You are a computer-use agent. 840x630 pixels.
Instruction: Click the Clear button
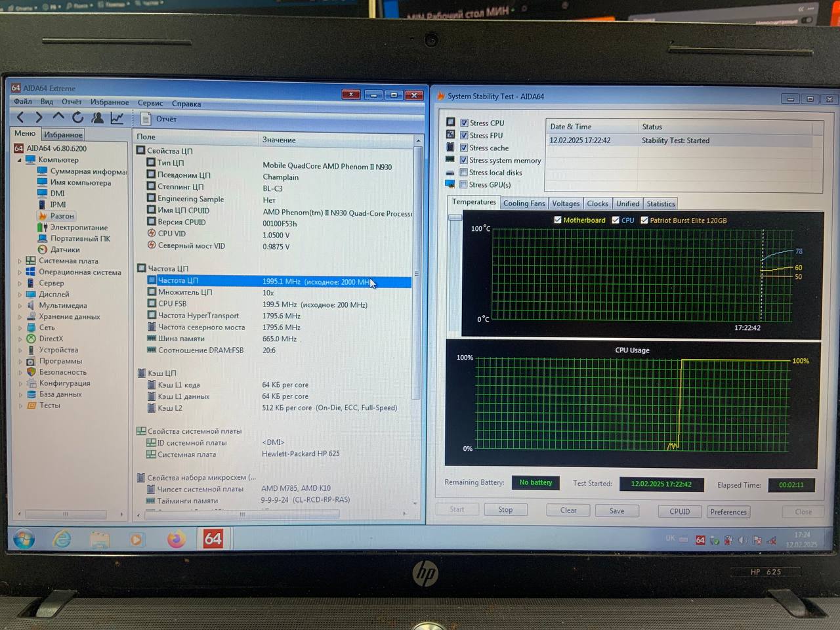pos(568,510)
